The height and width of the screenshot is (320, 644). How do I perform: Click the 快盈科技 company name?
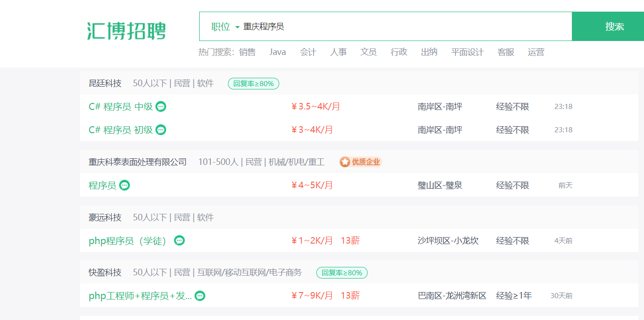click(105, 272)
